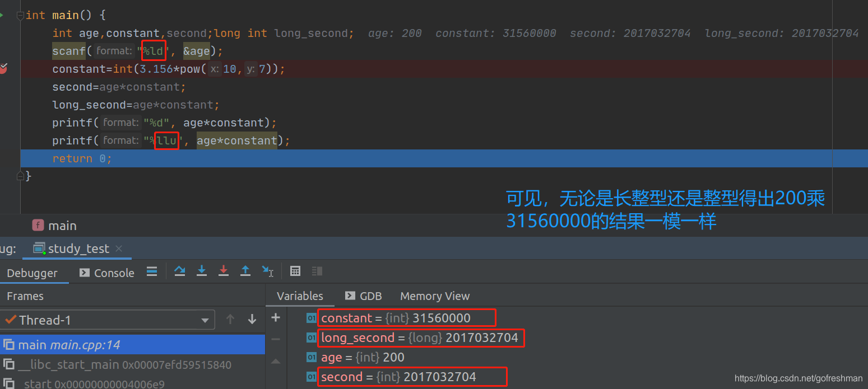Click the green run gutter arrow beside main()
The width and height of the screenshot is (868, 389).
[x=2, y=15]
